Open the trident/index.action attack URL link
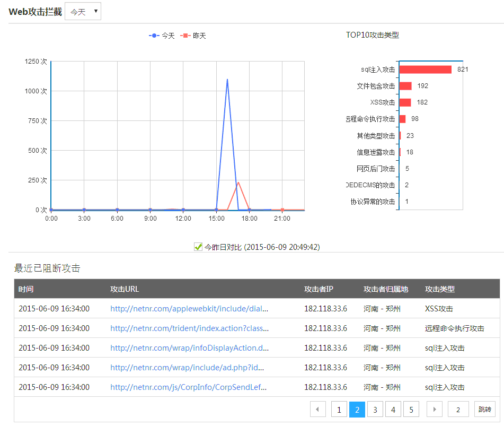Viewport: 504px width, 426px height. [x=189, y=328]
